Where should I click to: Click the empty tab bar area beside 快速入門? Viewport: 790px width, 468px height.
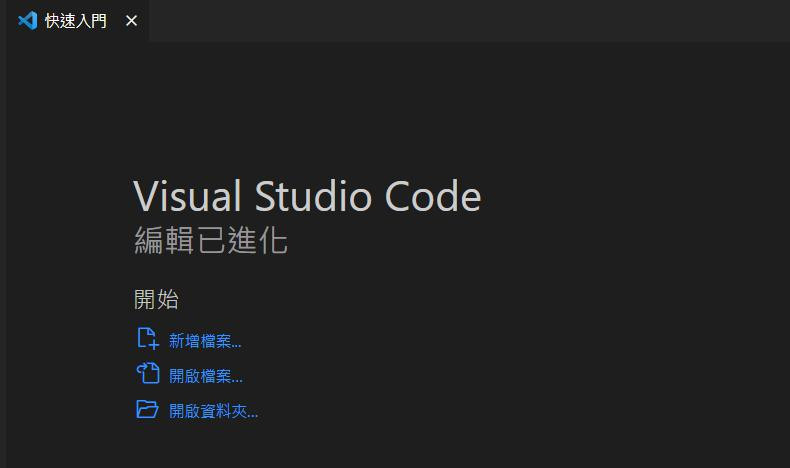(x=469, y=21)
